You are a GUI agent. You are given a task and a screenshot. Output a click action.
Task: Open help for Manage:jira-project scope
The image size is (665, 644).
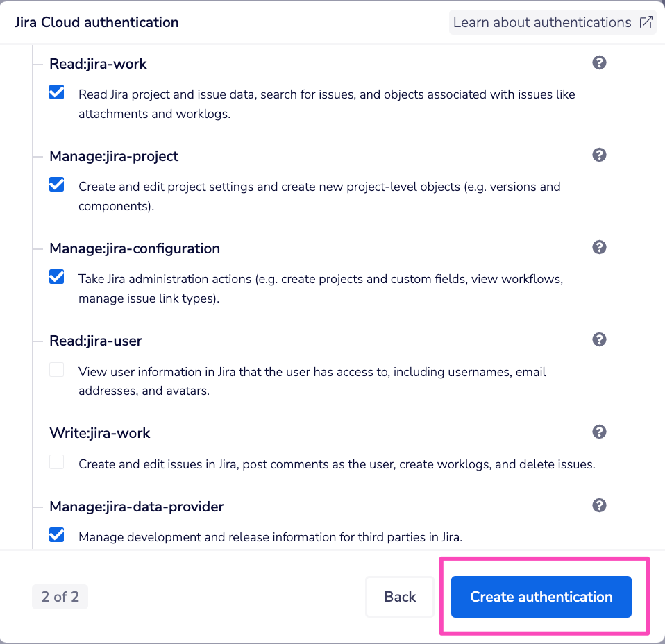(599, 155)
